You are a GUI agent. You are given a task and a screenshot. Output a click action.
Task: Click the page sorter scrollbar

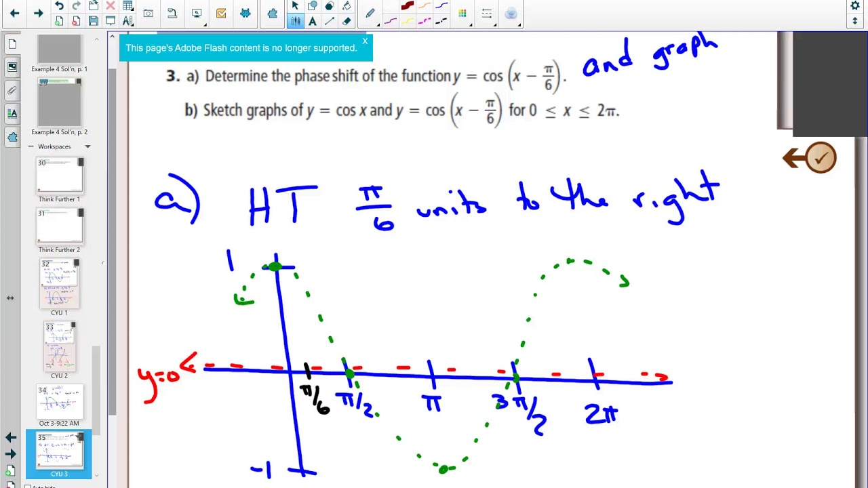[96, 390]
